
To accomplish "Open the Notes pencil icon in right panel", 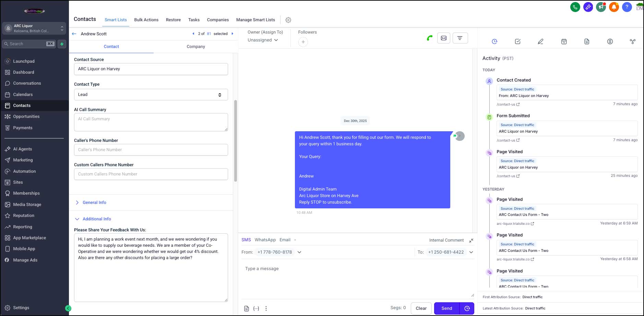I will [x=540, y=41].
